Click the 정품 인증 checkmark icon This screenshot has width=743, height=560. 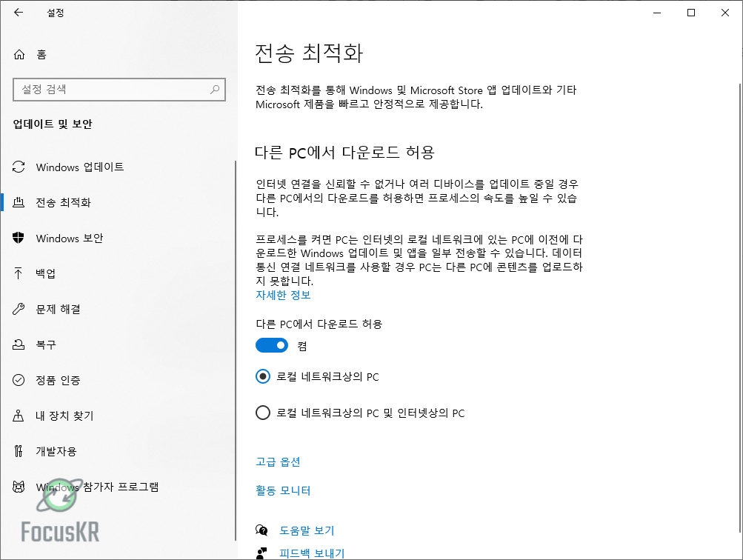(19, 380)
